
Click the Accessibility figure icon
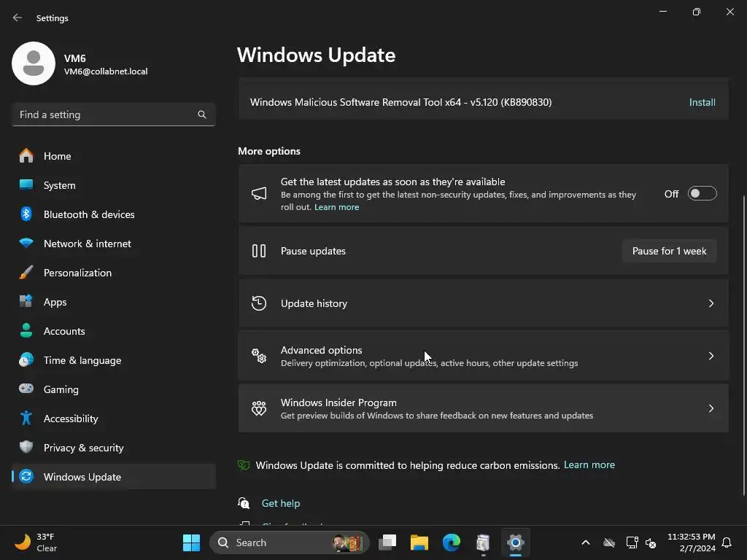coord(26,418)
